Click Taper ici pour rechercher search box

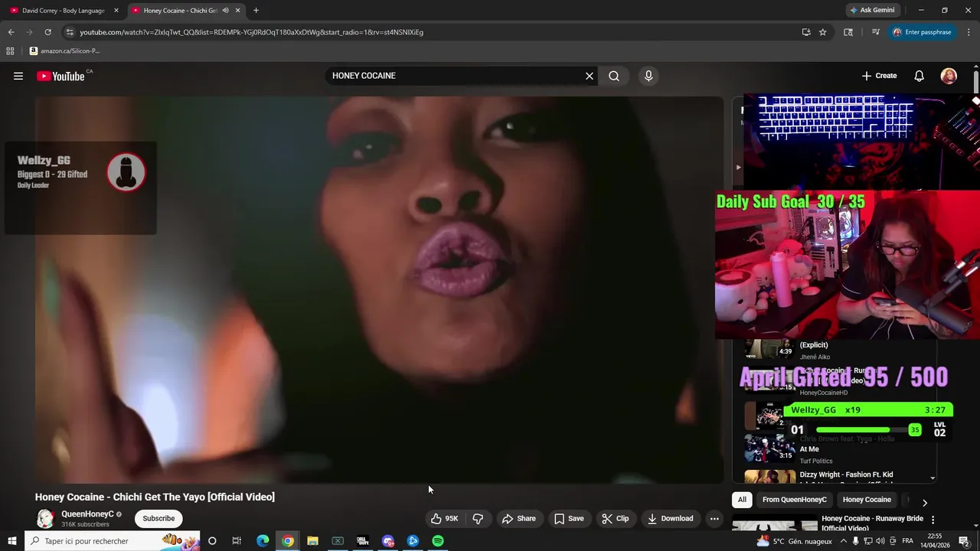(113, 541)
